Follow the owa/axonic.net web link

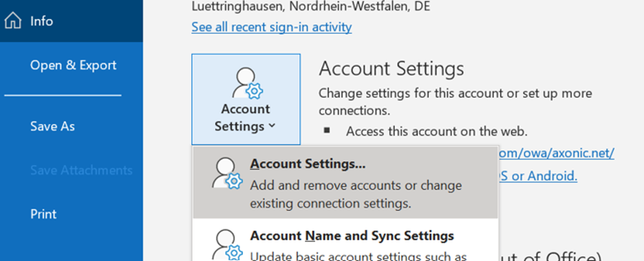(557, 153)
